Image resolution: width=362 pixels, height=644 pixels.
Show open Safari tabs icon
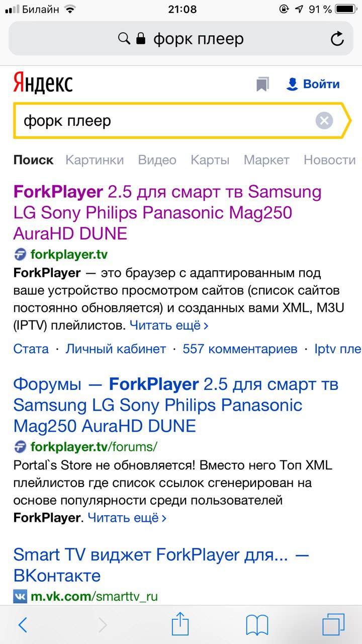click(x=334, y=625)
